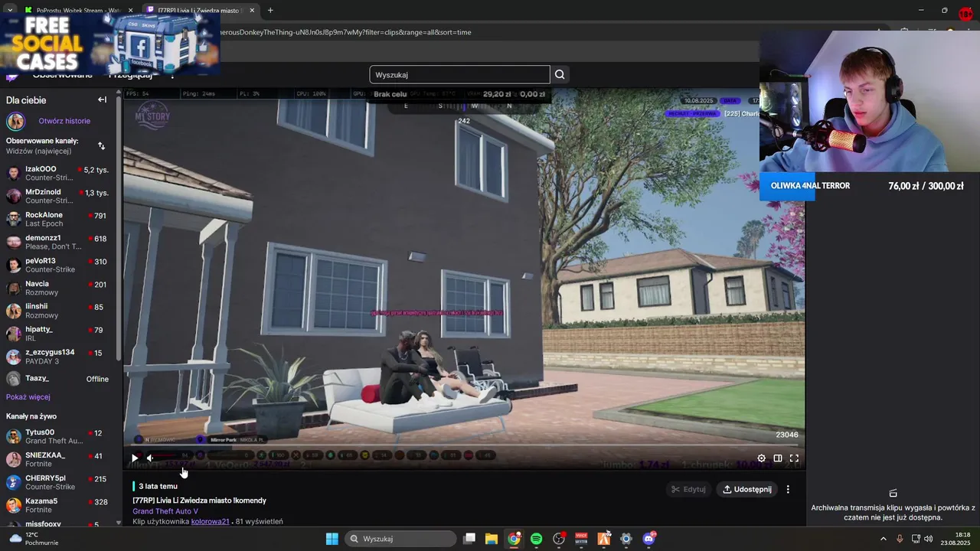Image resolution: width=980 pixels, height=551 pixels.
Task: Open system volume tray icon
Action: [x=928, y=539]
